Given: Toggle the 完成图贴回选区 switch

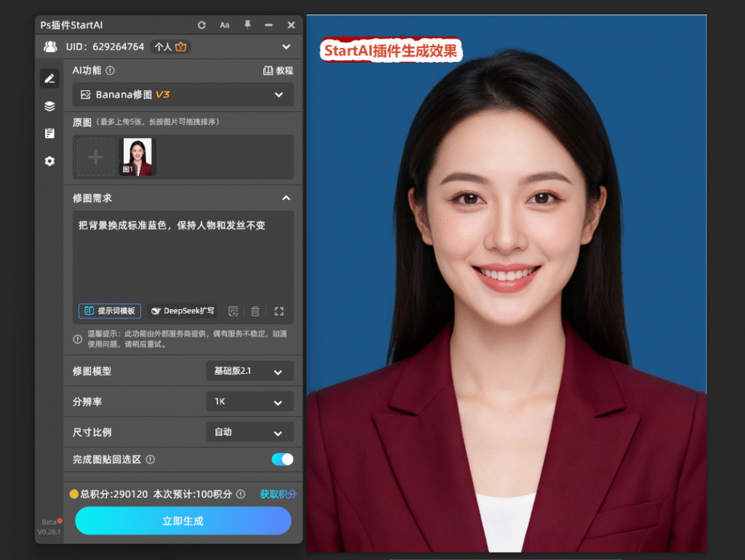Looking at the screenshot, I should [282, 460].
